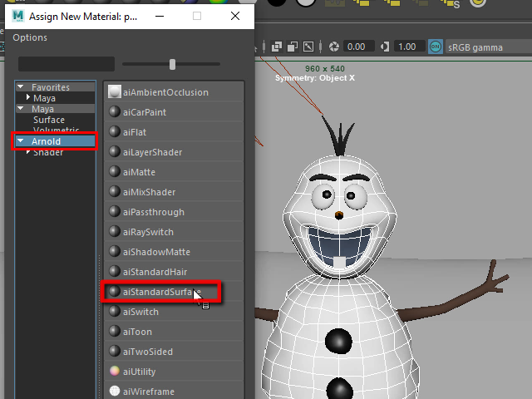Click the aiStandardHair entry
This screenshot has width=532, height=399.
155,272
